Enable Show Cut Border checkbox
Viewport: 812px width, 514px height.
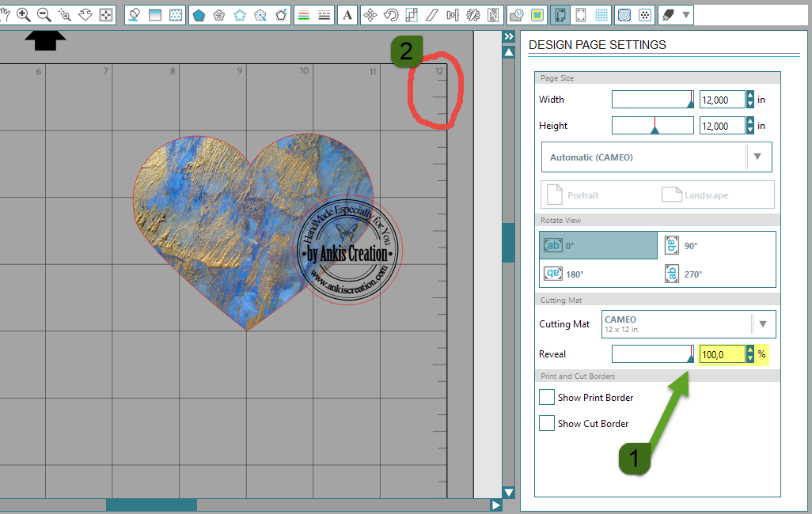(547, 423)
